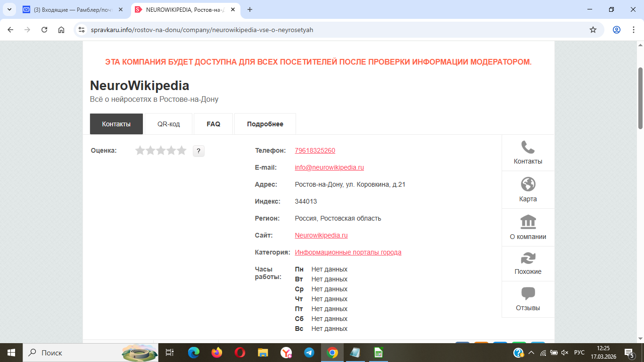Click the postal index 344013
Image resolution: width=644 pixels, height=362 pixels.
(x=306, y=202)
